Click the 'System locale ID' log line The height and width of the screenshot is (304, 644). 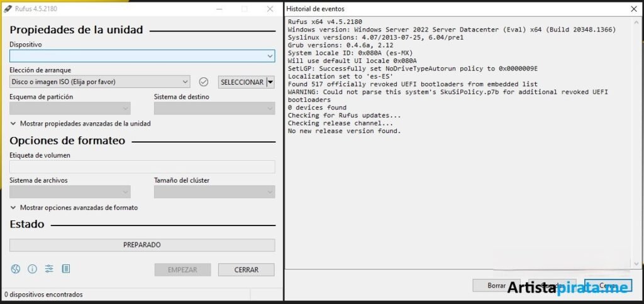point(350,53)
